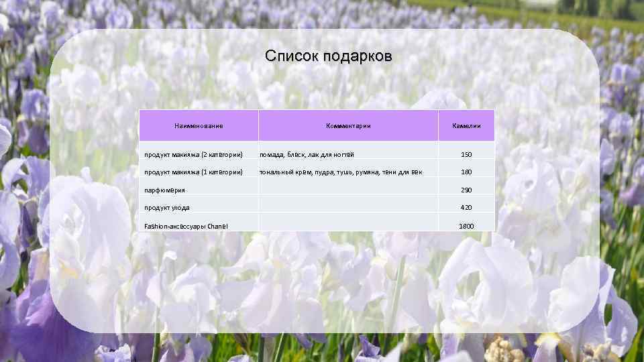Select the value 290
This screenshot has height=362, width=644.
pos(466,190)
